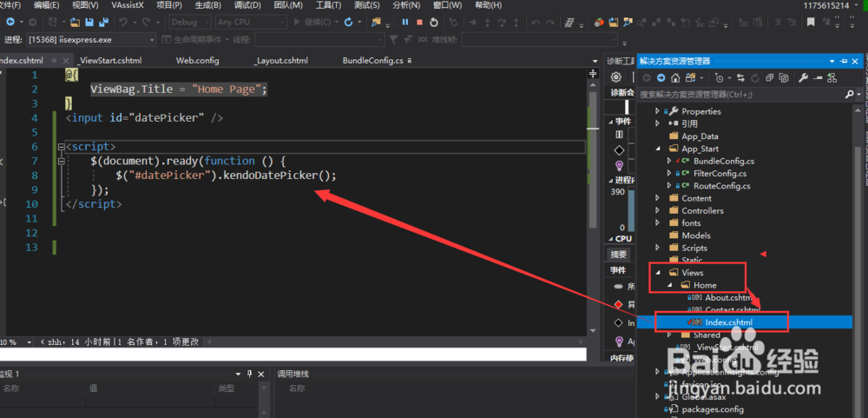
Task: Open the VAssistX menu
Action: click(128, 5)
